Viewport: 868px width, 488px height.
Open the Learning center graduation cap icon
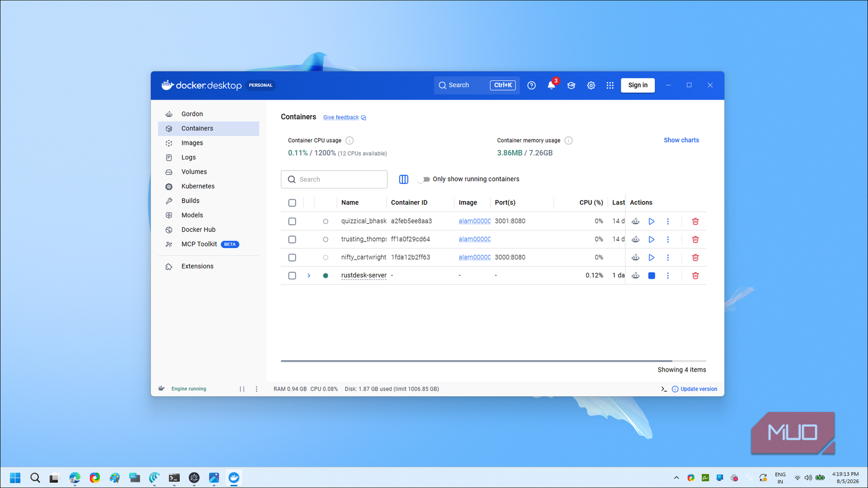571,85
